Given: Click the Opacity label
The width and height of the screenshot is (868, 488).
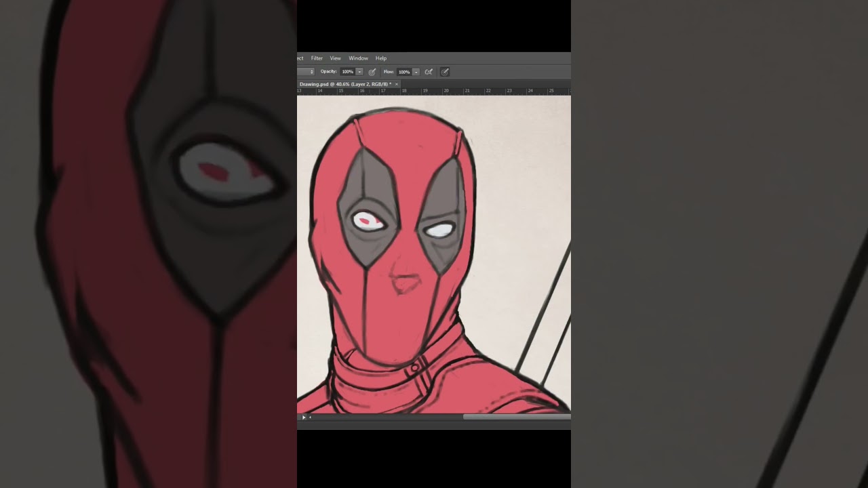Looking at the screenshot, I should (x=329, y=71).
